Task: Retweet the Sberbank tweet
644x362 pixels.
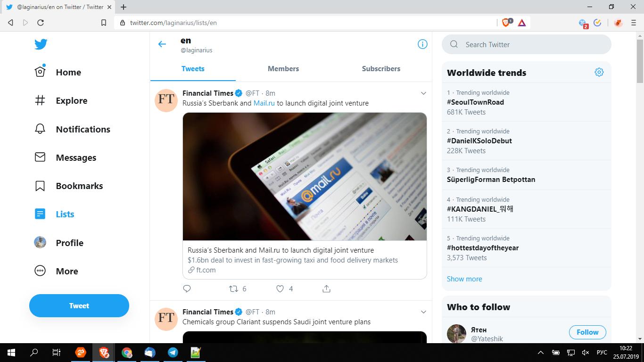Action: [233, 288]
